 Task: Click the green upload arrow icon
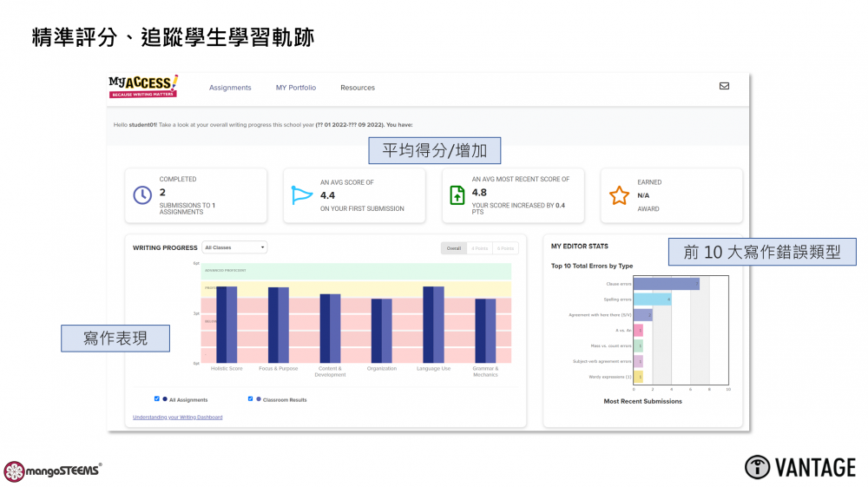(457, 195)
